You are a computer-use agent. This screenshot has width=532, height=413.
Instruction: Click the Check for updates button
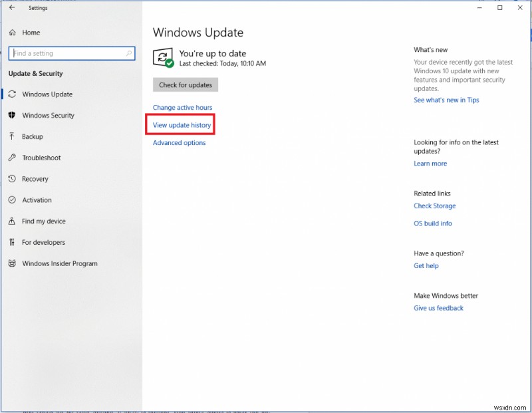point(186,84)
